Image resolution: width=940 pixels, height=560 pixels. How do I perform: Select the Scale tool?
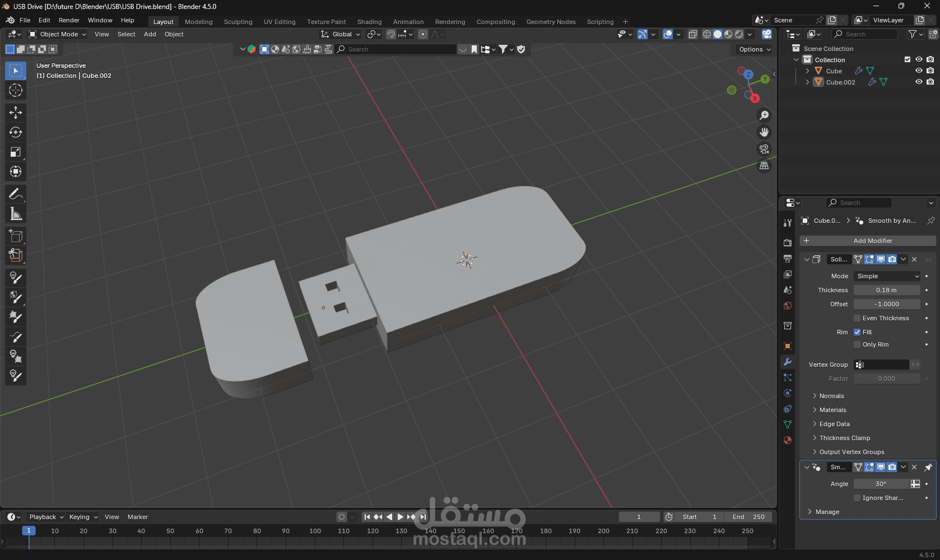tap(16, 152)
